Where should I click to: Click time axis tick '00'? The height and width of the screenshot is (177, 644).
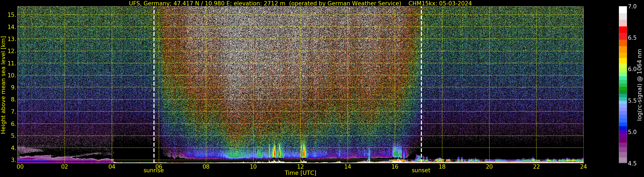(x=20, y=166)
